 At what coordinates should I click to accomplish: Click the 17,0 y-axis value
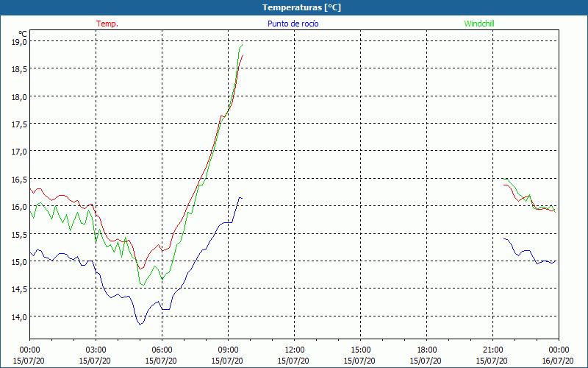pos(19,152)
